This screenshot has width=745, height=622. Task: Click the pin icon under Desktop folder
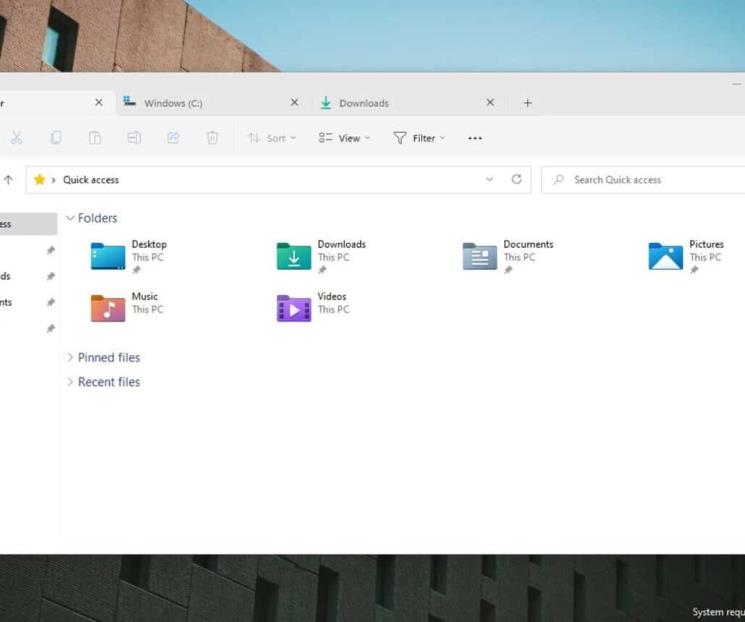click(136, 270)
